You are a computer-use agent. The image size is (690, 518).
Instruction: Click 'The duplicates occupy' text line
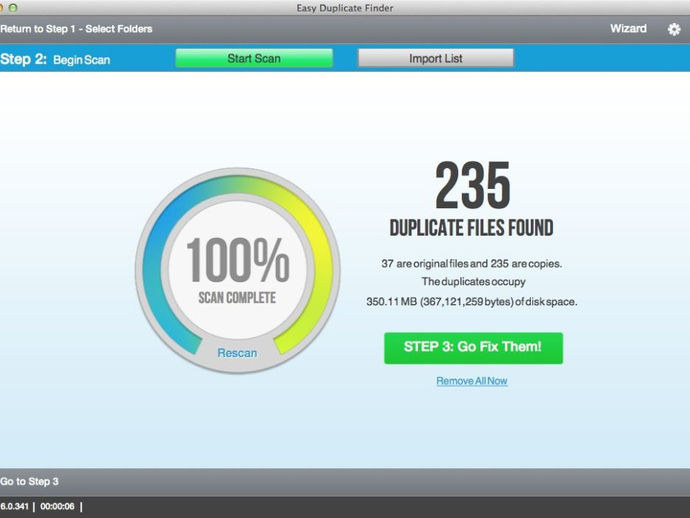coord(473,282)
